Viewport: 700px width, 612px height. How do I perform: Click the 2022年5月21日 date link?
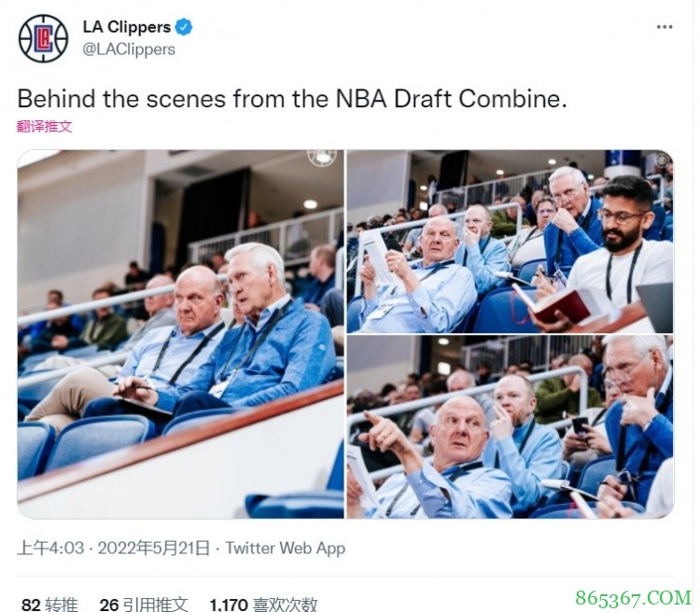click(x=154, y=548)
